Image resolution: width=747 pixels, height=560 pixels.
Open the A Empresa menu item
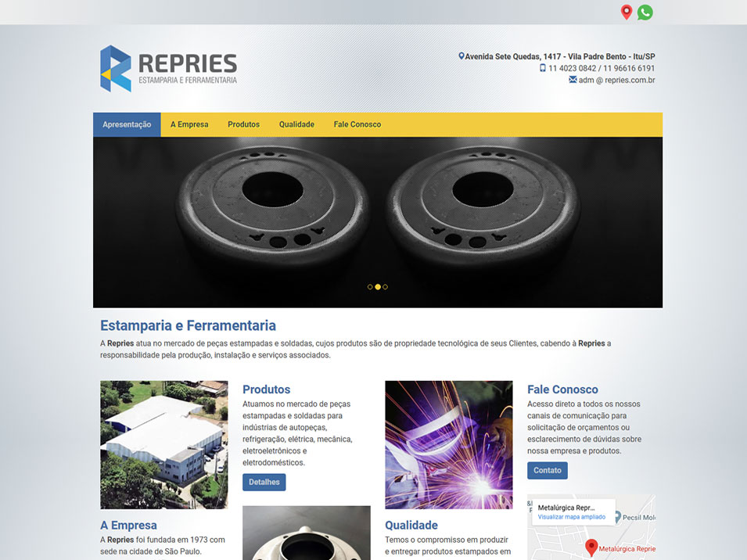click(x=189, y=124)
